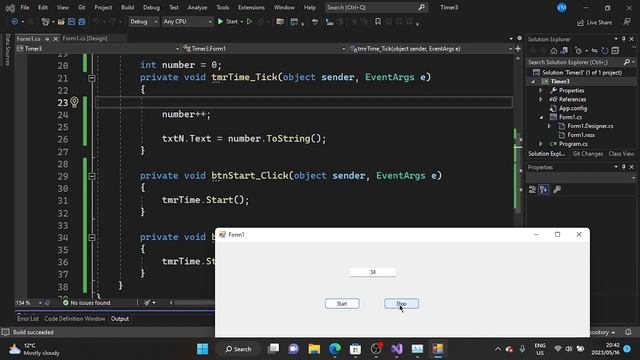The width and height of the screenshot is (640, 360).
Task: Open the tmrTime_Tick member dropdown
Action: pyautogui.click(x=431, y=49)
